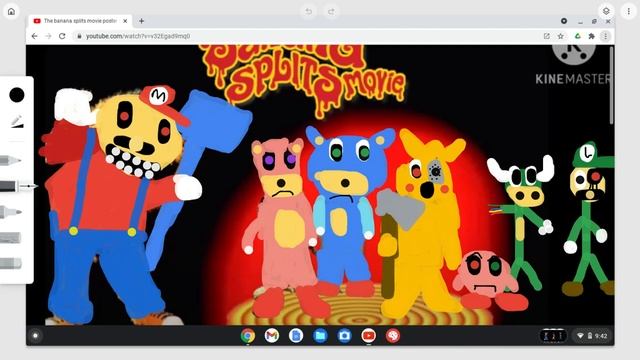Image resolution: width=640 pixels, height=360 pixels.
Task: Redo the undone stroke
Action: coord(331,11)
